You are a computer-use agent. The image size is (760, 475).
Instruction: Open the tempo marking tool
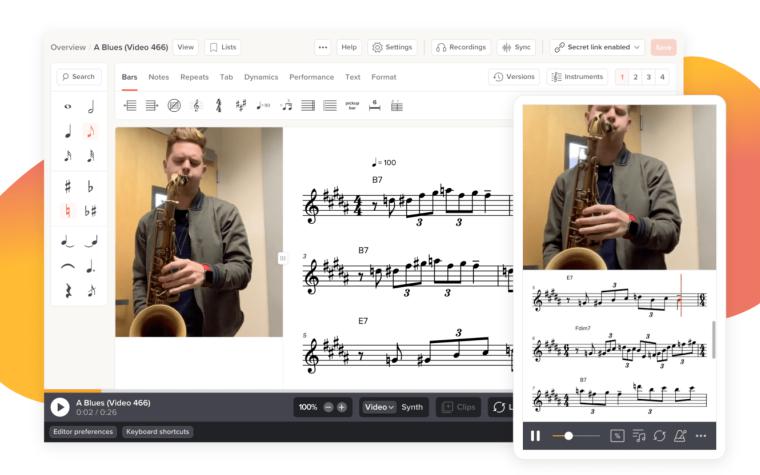coord(263,105)
